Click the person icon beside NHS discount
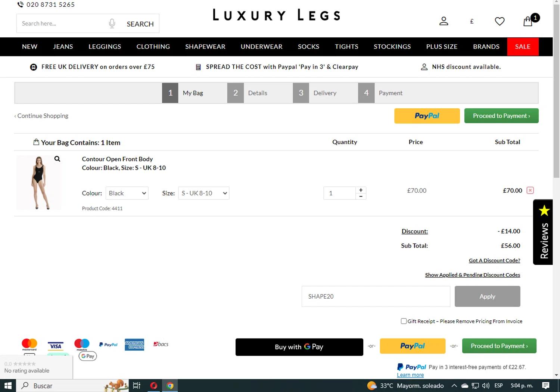Image resolution: width=560 pixels, height=392 pixels. pyautogui.click(x=424, y=67)
